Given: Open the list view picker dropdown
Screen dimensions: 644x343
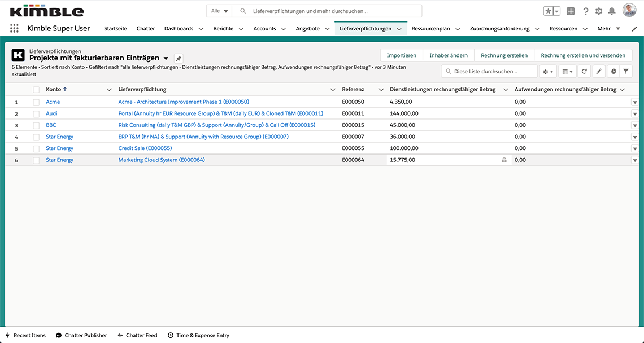Looking at the screenshot, I should click(166, 58).
